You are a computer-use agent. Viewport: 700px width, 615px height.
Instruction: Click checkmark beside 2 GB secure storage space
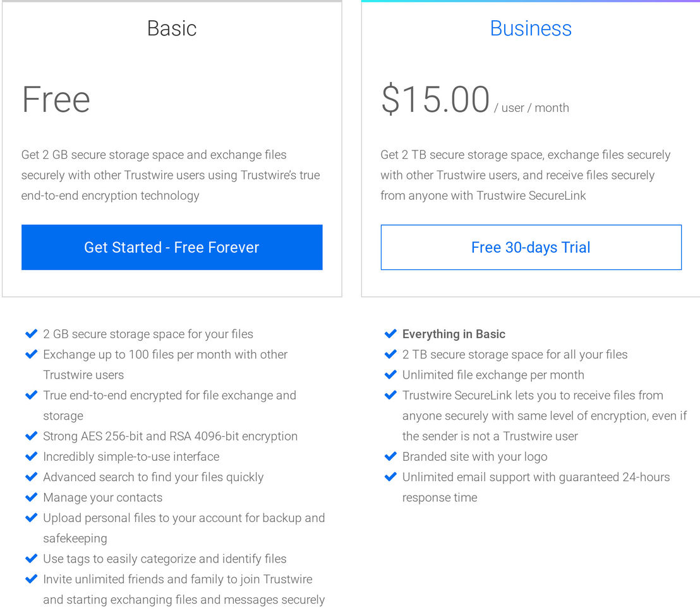coord(31,334)
